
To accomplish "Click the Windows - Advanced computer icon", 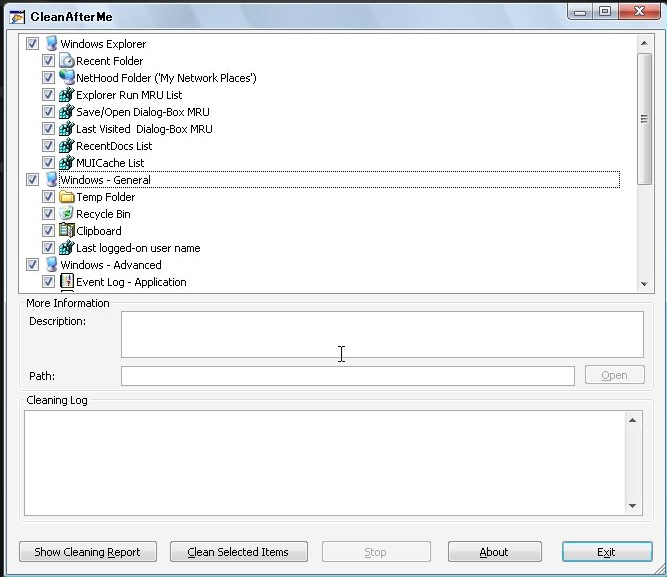I will pyautogui.click(x=51, y=265).
